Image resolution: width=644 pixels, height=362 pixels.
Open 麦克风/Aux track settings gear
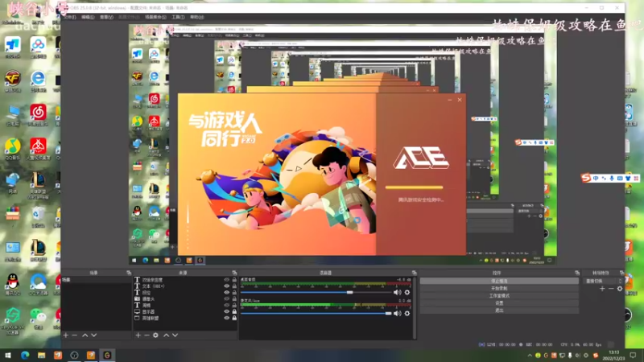tap(407, 313)
